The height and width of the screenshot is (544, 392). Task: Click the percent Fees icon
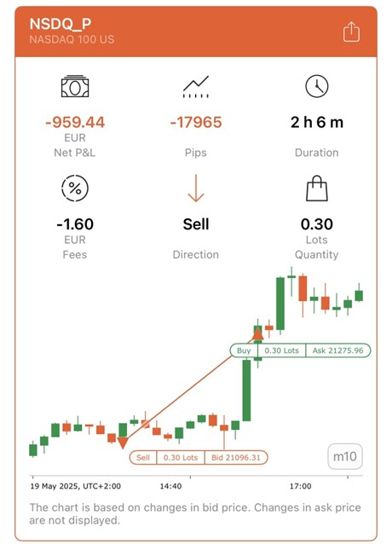pyautogui.click(x=75, y=188)
